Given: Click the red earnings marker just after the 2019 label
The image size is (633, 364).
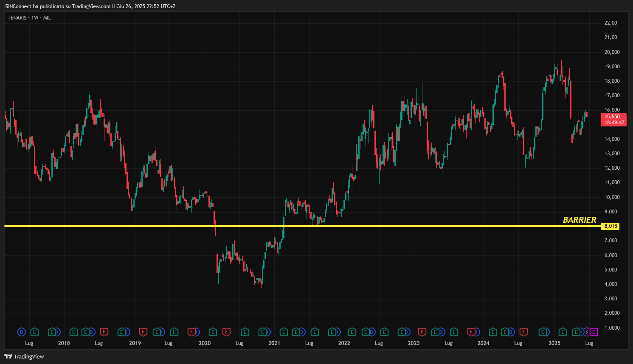Looking at the screenshot, I should point(143,332).
